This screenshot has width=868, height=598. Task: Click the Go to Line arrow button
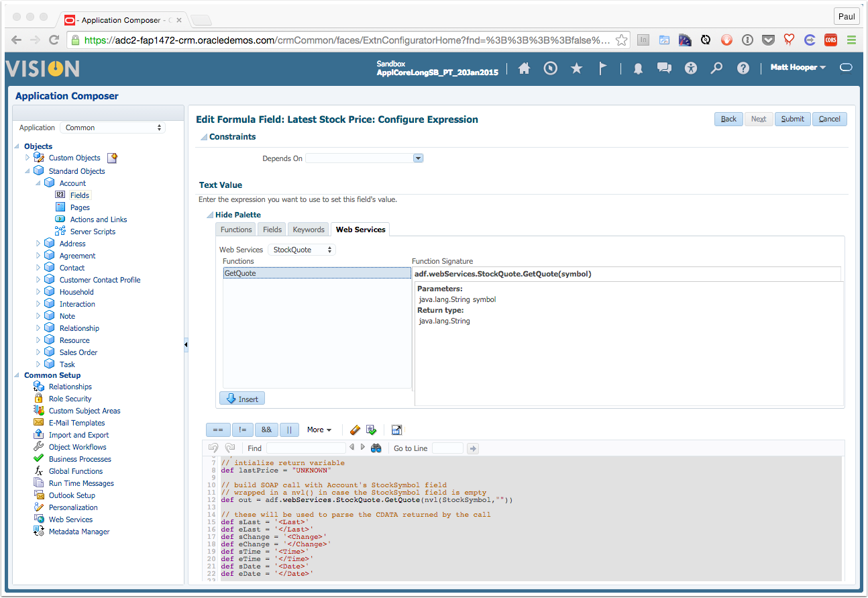pos(472,448)
